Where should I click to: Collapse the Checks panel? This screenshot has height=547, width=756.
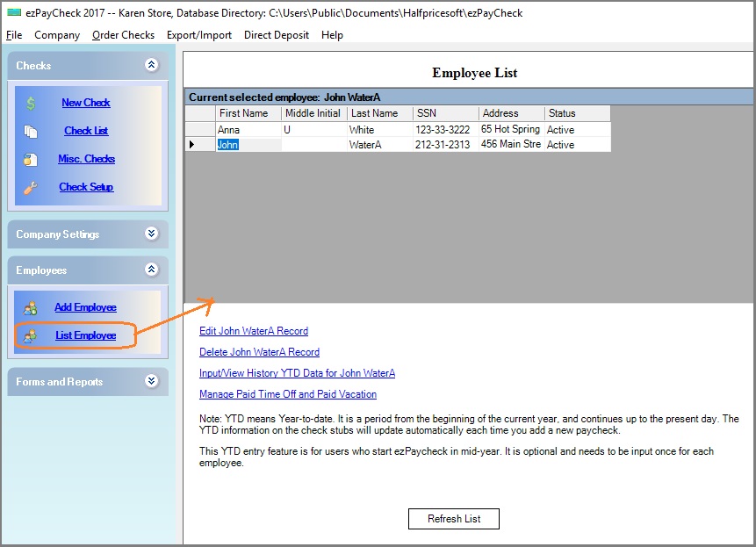(x=151, y=65)
